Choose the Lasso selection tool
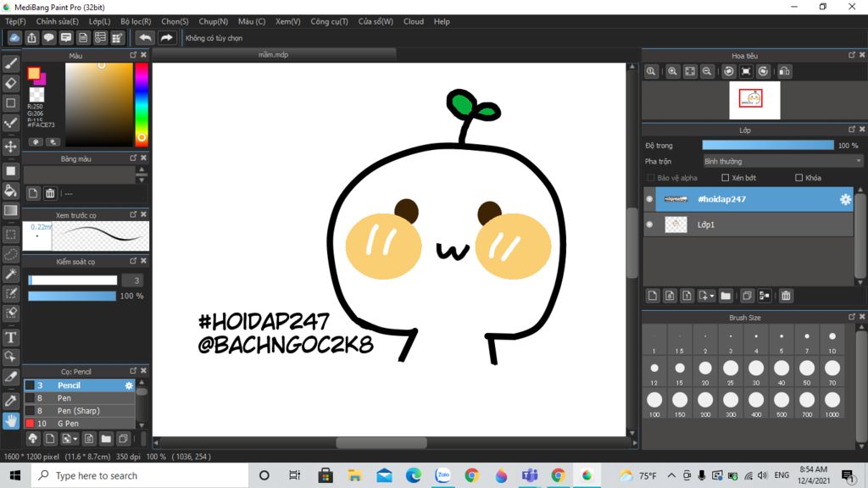This screenshot has height=488, width=868. 10,254
